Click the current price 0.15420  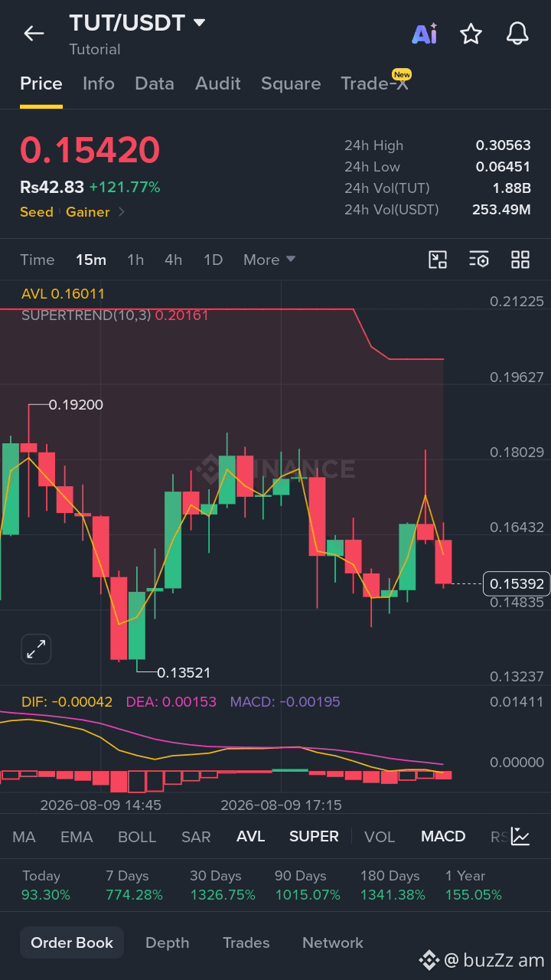tap(90, 149)
